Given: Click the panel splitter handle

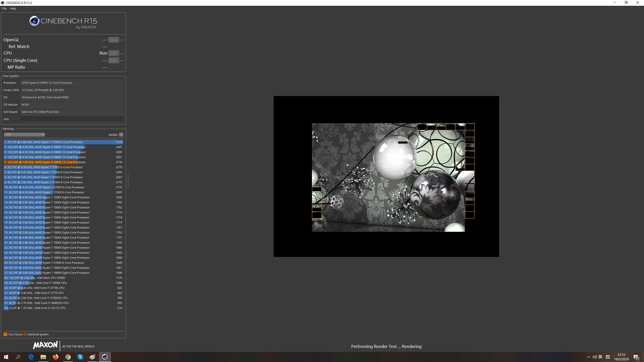Looking at the screenshot, I should [128, 182].
